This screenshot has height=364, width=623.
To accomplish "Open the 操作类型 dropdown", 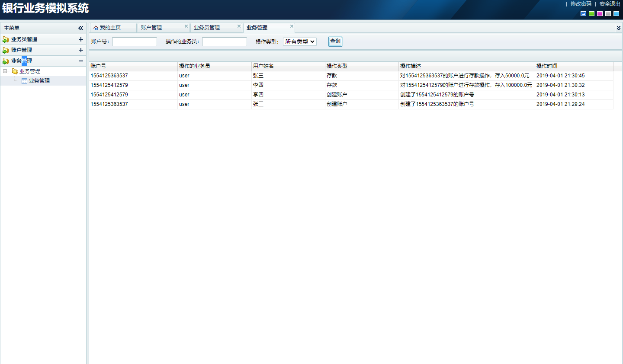I will click(300, 42).
